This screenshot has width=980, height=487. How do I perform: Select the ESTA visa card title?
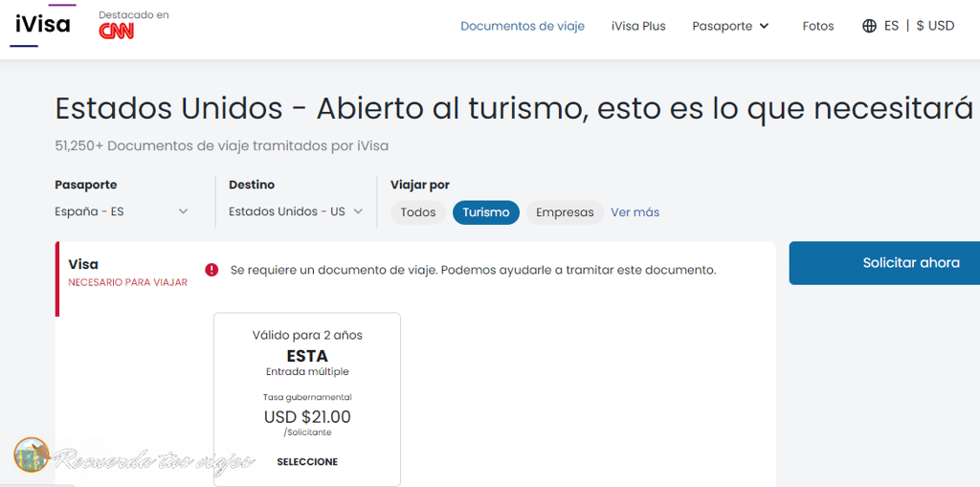point(307,356)
